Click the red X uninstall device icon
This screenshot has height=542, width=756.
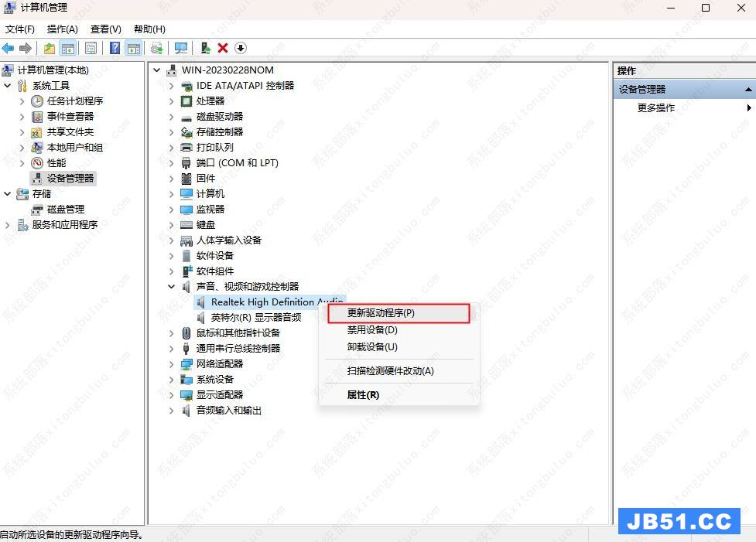point(223,48)
